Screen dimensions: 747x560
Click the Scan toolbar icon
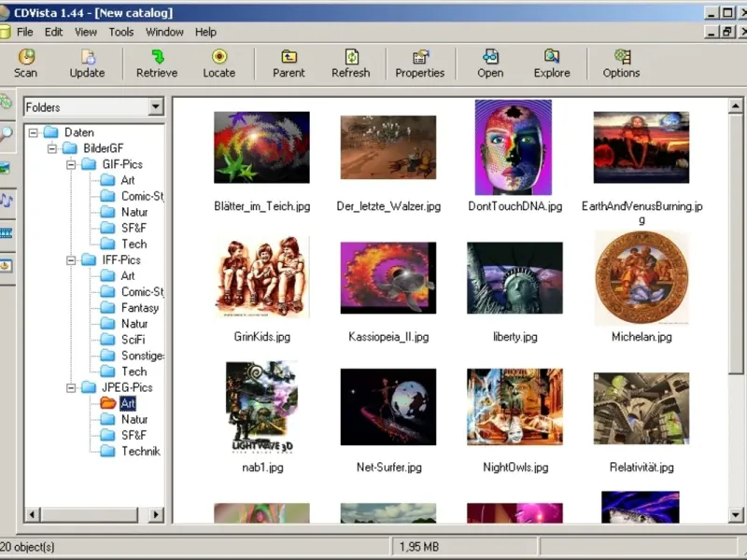tap(26, 58)
